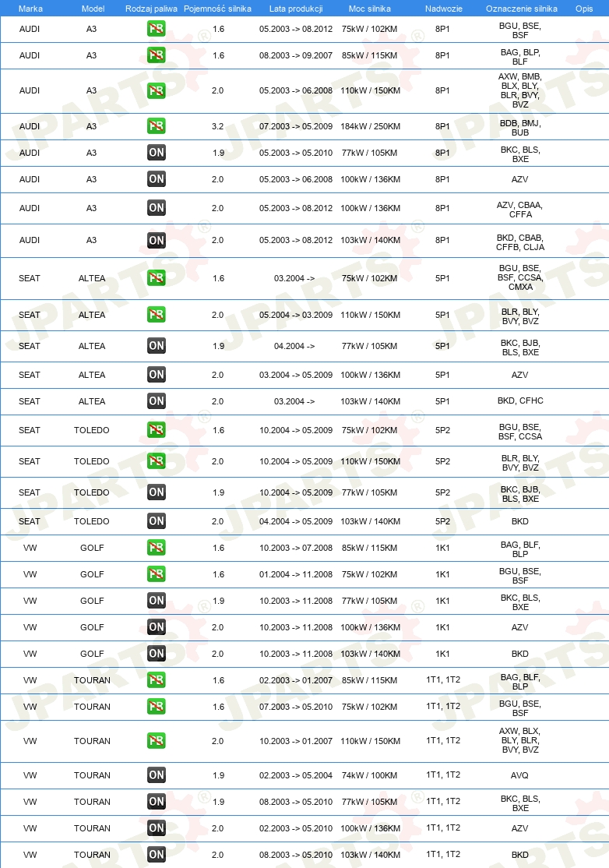Click petrol PB icon in Seat Toledo 2.0 110kW row
609x868 pixels.
point(157,461)
